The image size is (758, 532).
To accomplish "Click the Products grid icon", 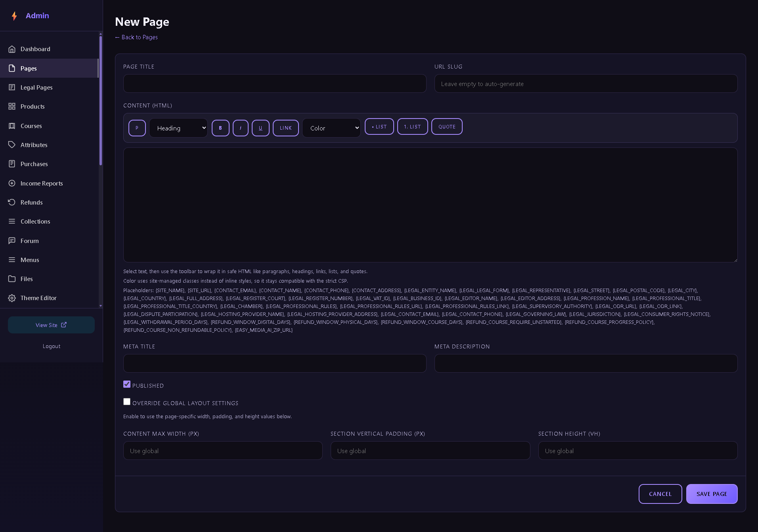I will click(12, 106).
